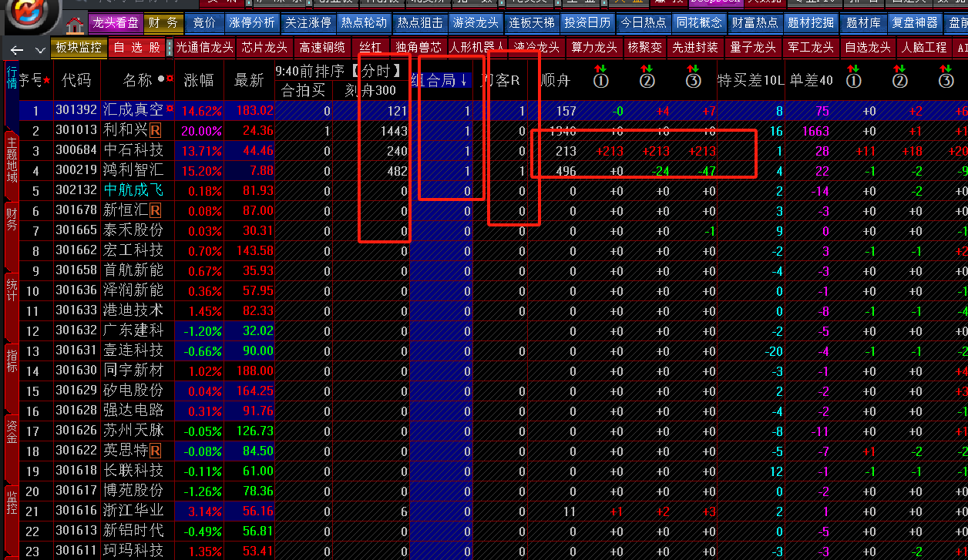Open the 复盘神器 toolbar button

point(915,22)
